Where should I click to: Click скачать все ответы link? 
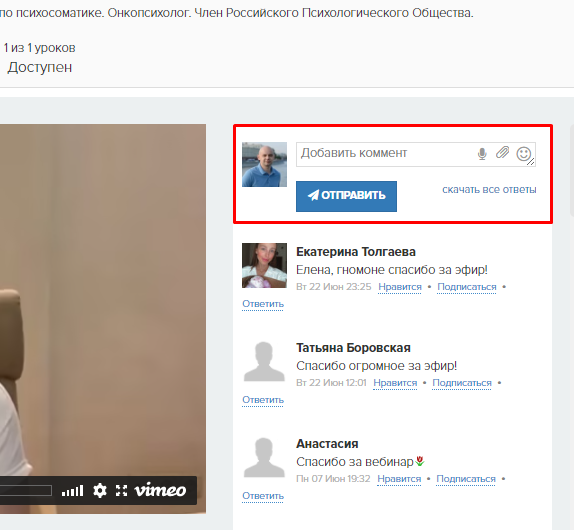click(x=489, y=190)
